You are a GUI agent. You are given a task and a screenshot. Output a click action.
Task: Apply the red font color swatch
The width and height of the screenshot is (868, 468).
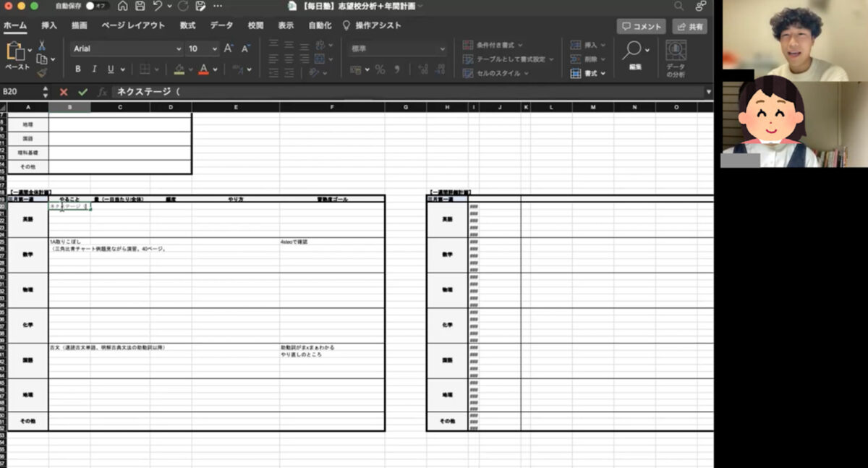(x=203, y=69)
